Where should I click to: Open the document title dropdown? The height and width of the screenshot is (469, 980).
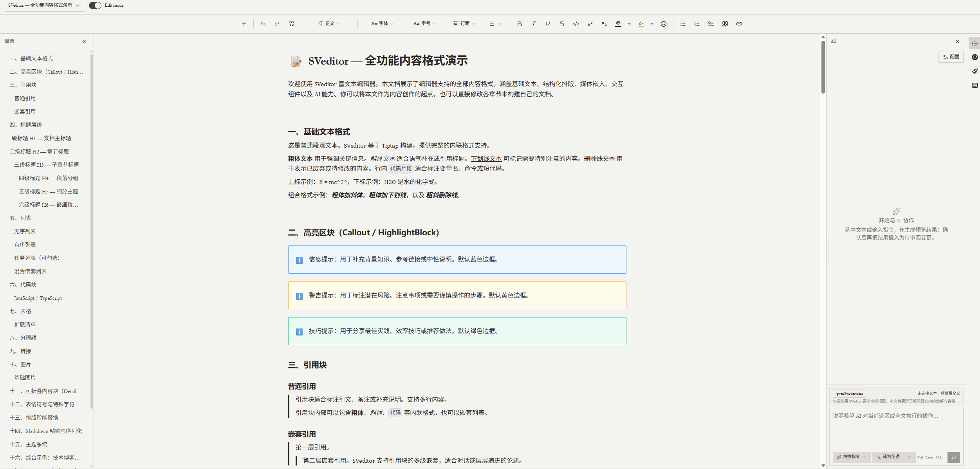tap(44, 5)
